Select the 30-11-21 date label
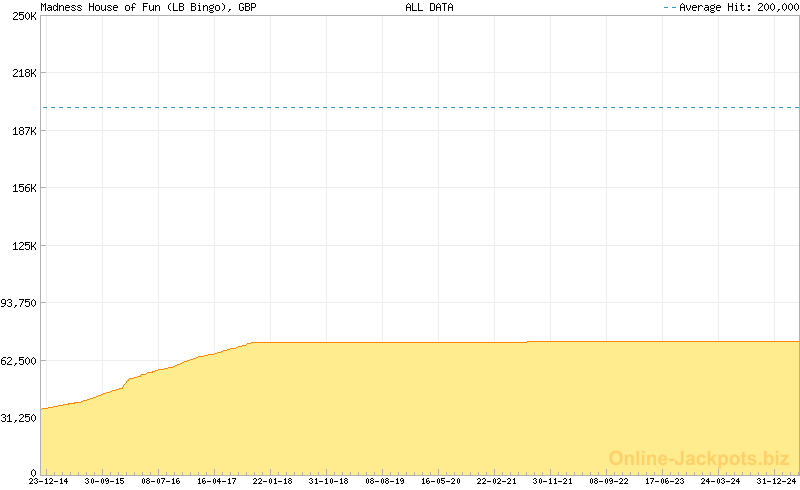Screen dimensions: 800x490 [x=552, y=481]
